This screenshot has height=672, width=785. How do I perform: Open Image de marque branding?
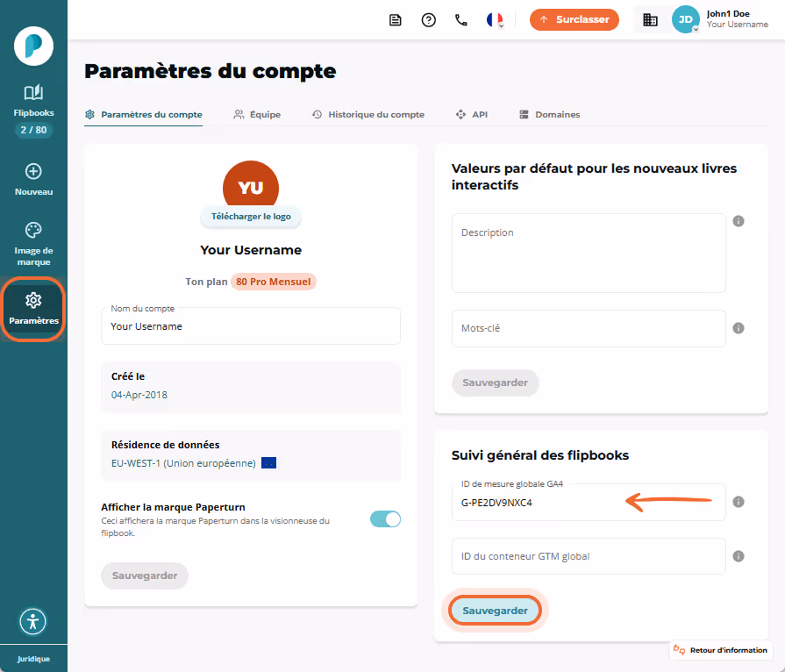point(33,245)
